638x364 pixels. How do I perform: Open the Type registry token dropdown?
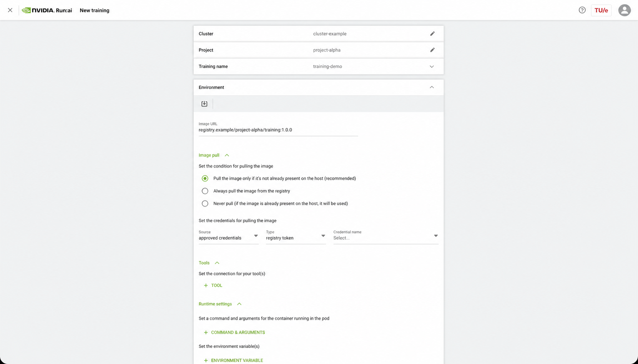click(x=296, y=236)
